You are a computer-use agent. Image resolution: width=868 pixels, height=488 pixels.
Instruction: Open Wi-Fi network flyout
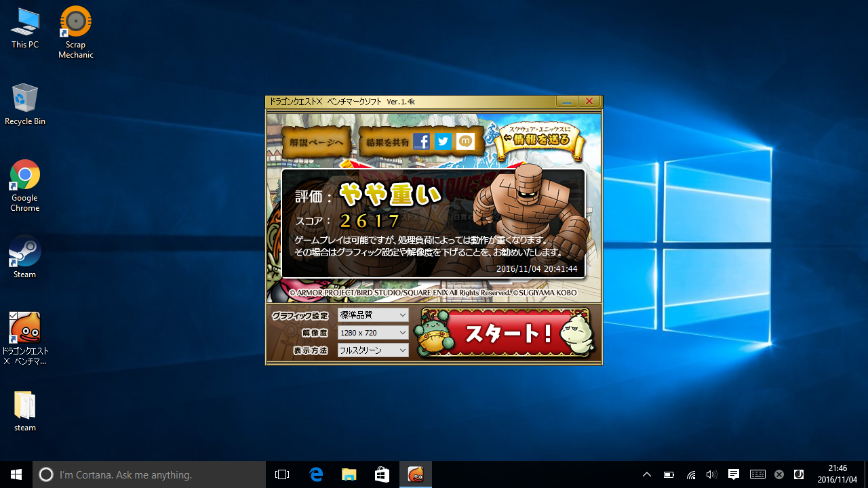pyautogui.click(x=690, y=474)
